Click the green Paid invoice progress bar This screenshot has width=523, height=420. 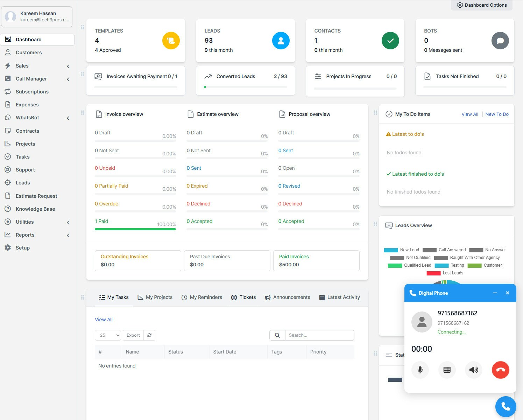(x=135, y=229)
